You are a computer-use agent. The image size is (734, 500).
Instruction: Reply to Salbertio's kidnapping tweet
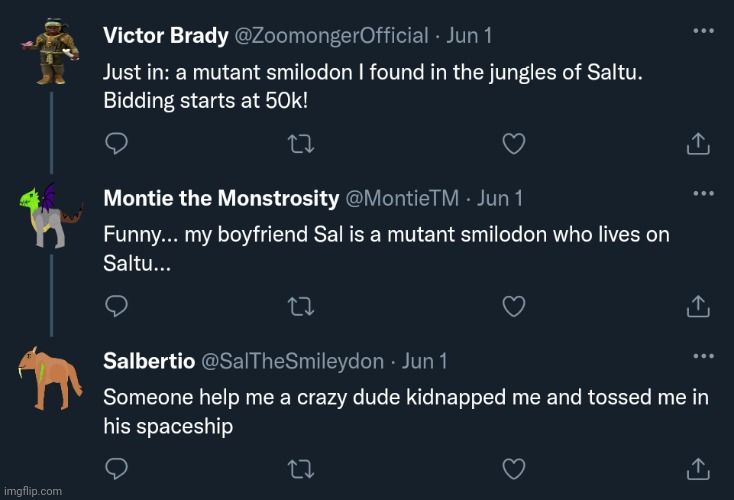[x=116, y=467]
